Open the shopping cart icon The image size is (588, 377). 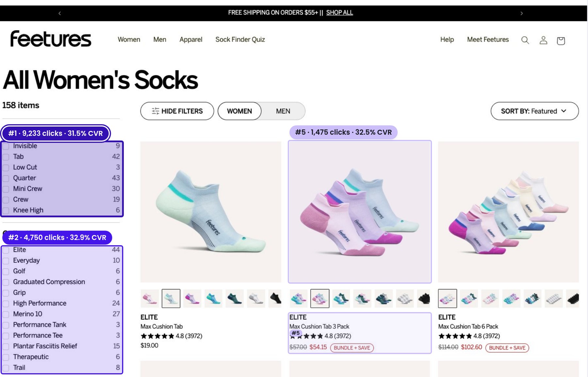pos(561,41)
